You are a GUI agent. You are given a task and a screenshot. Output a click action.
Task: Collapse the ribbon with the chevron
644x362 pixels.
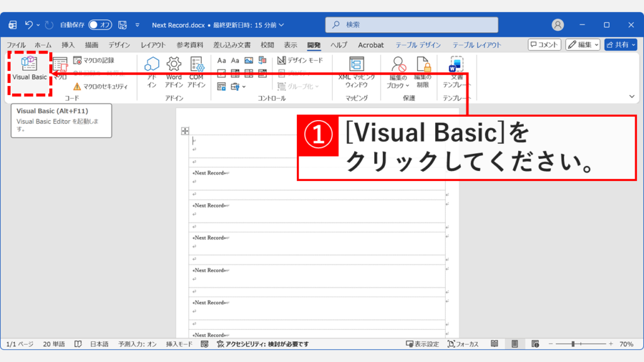click(631, 95)
